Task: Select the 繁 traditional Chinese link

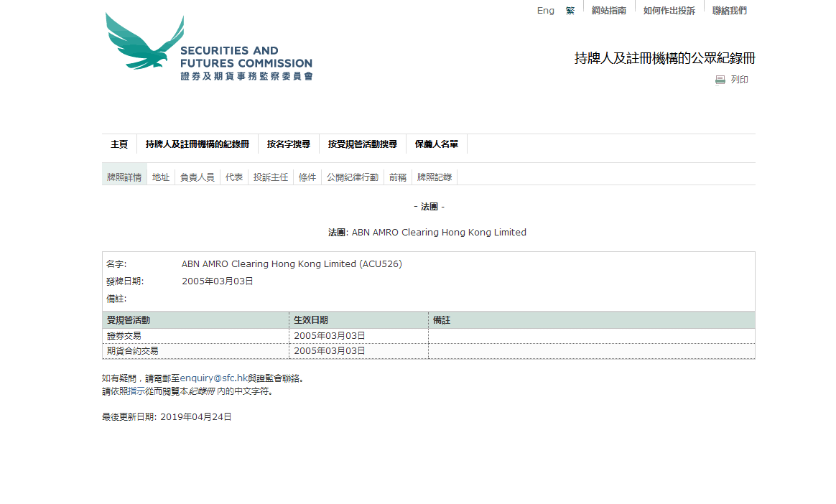Action: point(570,11)
